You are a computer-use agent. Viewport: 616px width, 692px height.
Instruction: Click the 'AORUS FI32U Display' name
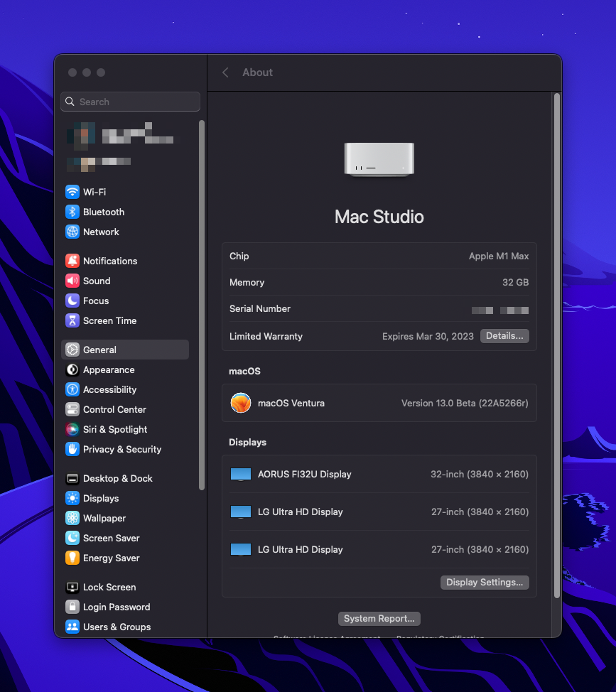click(305, 474)
